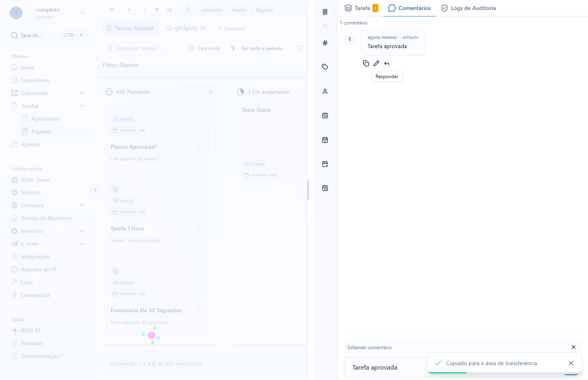Open the form document icon atop the side strip
588x380 pixels.
pos(325,12)
